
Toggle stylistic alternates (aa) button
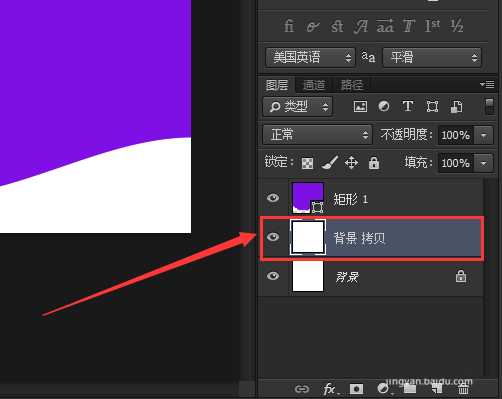[385, 26]
